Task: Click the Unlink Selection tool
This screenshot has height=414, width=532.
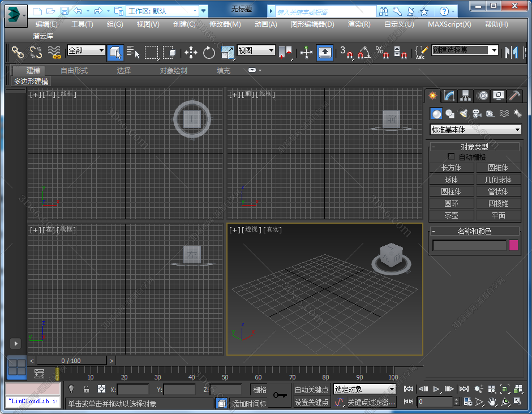Action: point(36,53)
